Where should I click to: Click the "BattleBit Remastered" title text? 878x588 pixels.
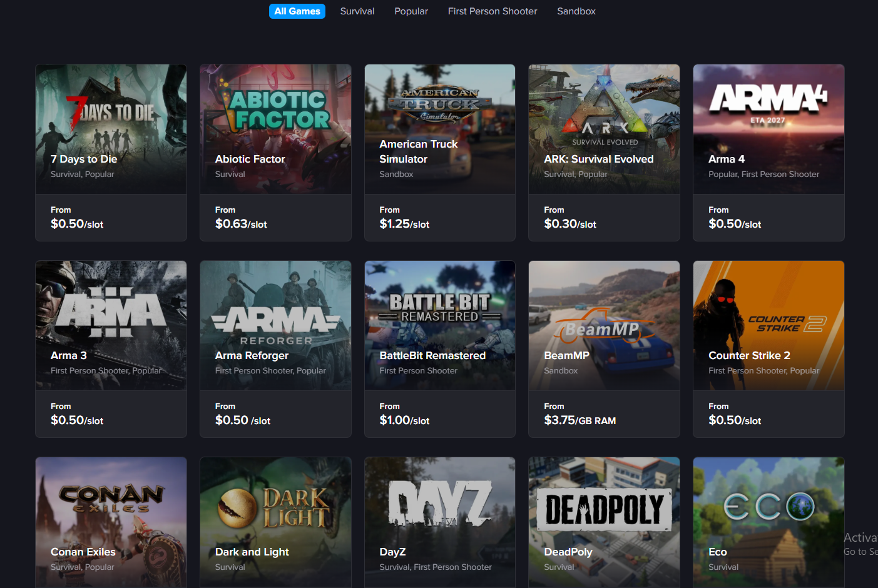click(x=432, y=355)
